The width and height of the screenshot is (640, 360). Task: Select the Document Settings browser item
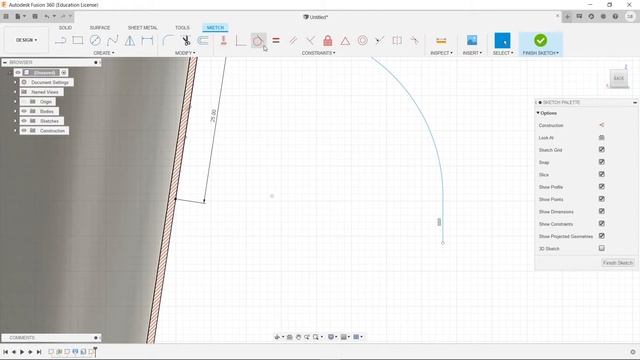coord(50,82)
